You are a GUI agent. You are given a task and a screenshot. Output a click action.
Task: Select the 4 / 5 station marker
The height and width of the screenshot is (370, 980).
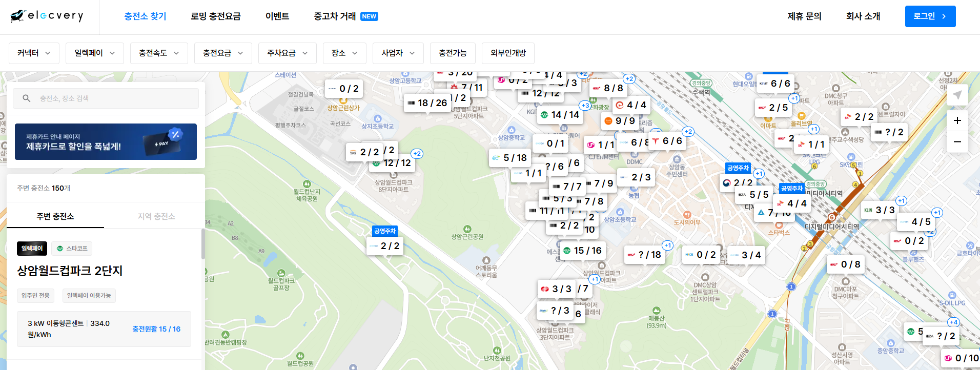point(915,222)
